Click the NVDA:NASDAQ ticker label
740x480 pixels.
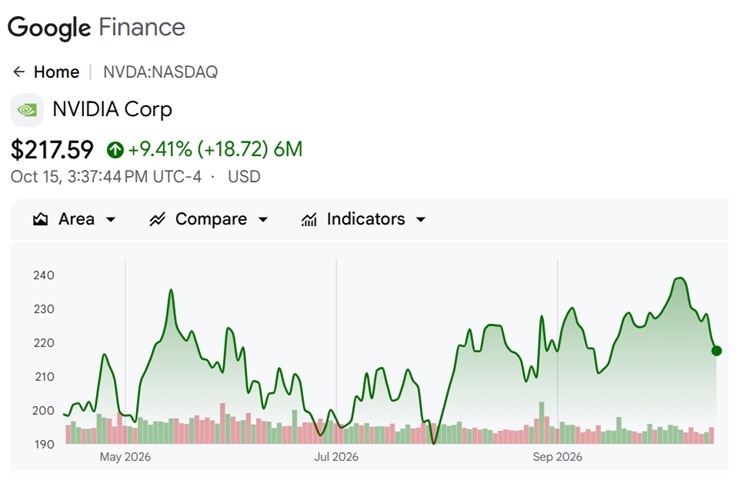point(160,72)
